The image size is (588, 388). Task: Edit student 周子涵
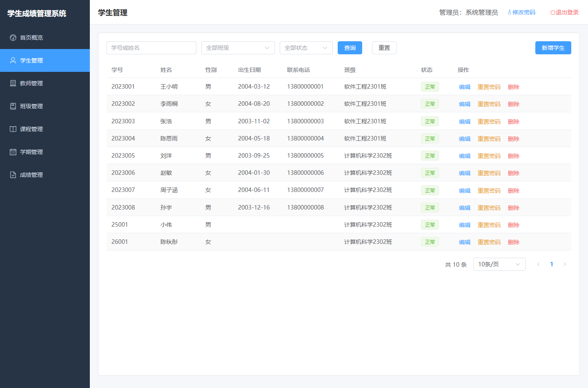[x=465, y=191]
